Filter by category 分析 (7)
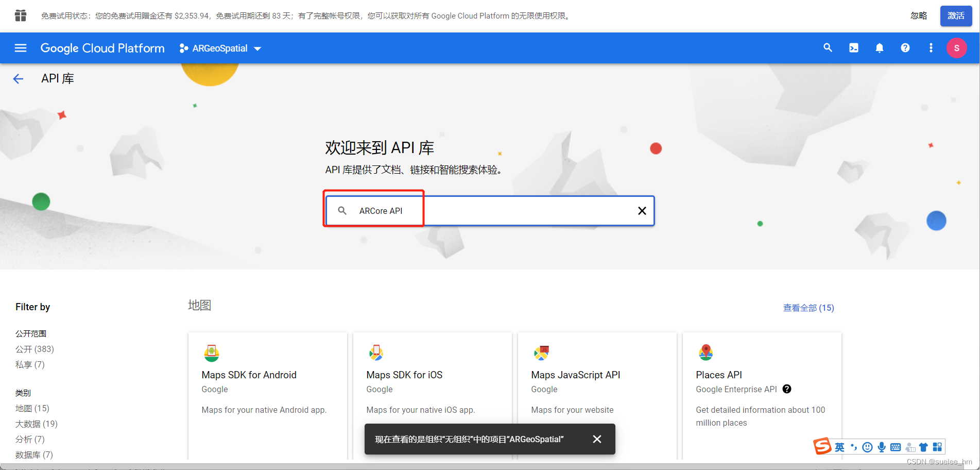The width and height of the screenshot is (980, 470). coord(30,439)
